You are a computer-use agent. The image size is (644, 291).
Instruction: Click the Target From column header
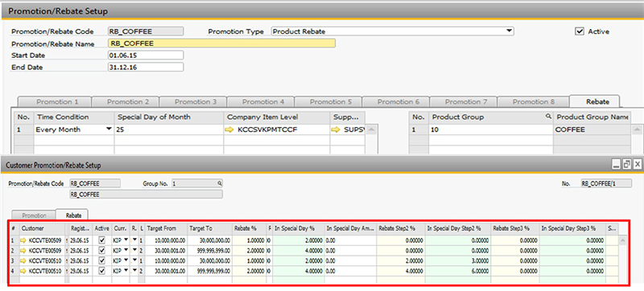166,228
